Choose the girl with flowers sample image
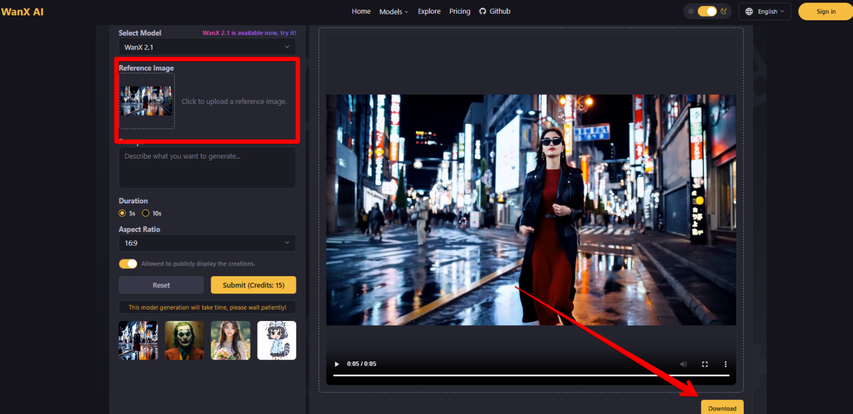 tap(231, 340)
